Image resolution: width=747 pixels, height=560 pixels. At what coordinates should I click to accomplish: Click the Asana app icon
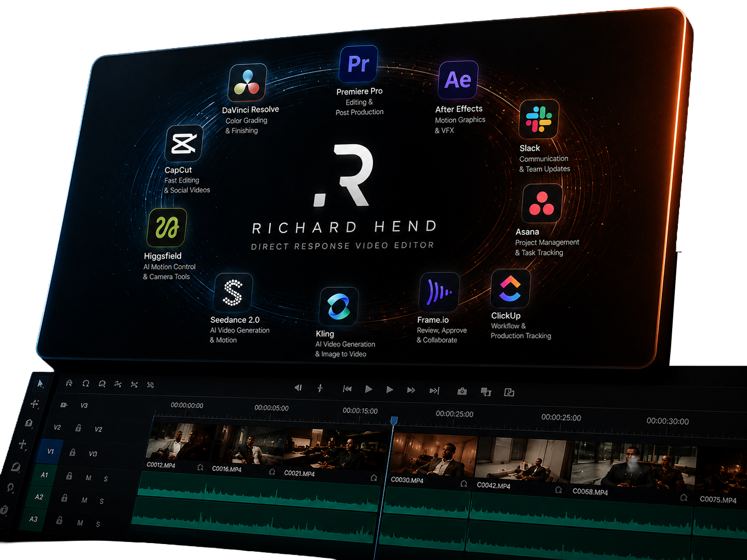click(x=542, y=203)
